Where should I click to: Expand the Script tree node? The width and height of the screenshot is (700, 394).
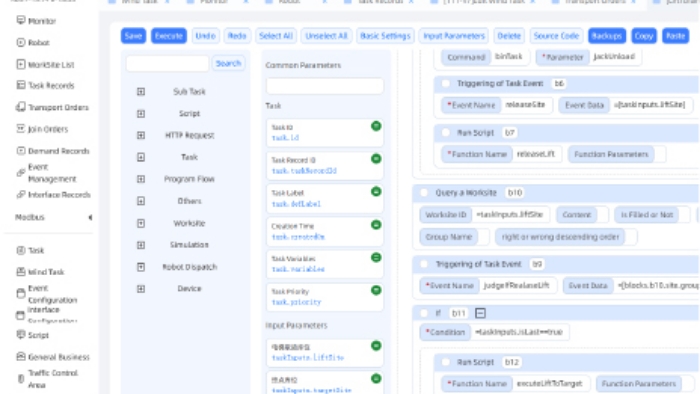141,114
